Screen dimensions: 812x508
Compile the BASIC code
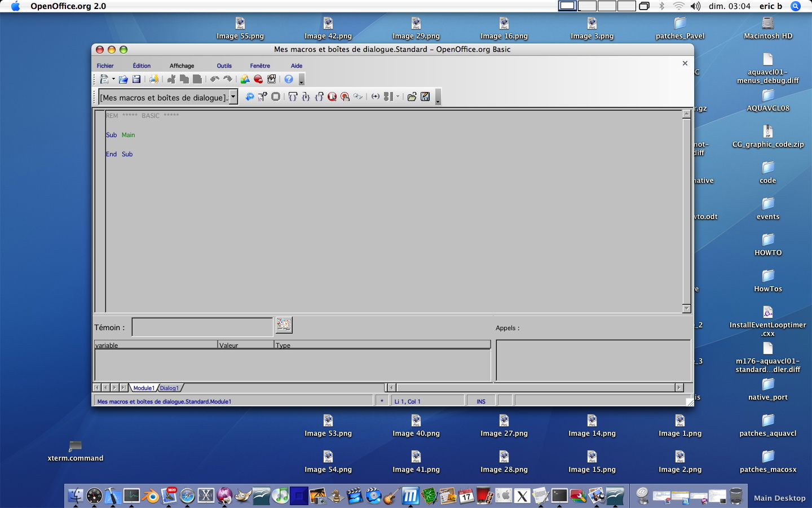coord(250,97)
